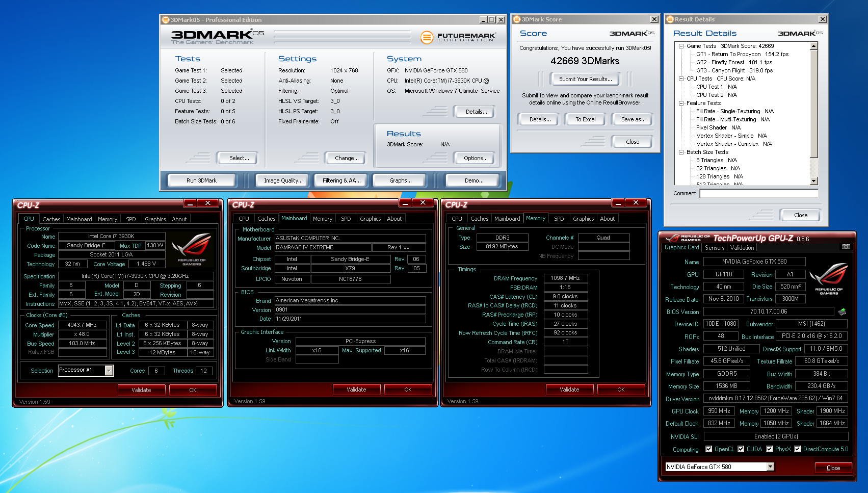Click the 3DMark05 Professional Edition title bar icon

(165, 20)
